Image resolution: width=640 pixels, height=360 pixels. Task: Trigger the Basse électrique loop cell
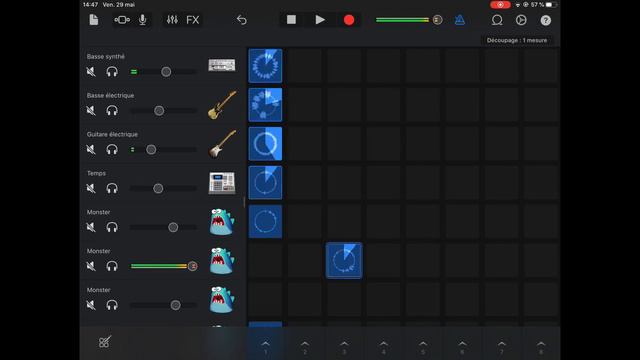tap(265, 105)
